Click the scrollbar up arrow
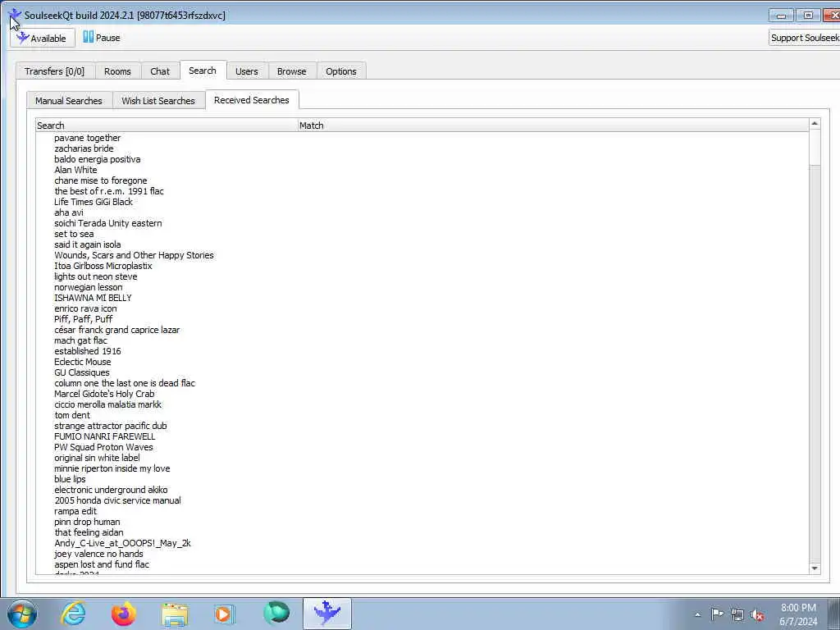The image size is (840, 630). (815, 124)
